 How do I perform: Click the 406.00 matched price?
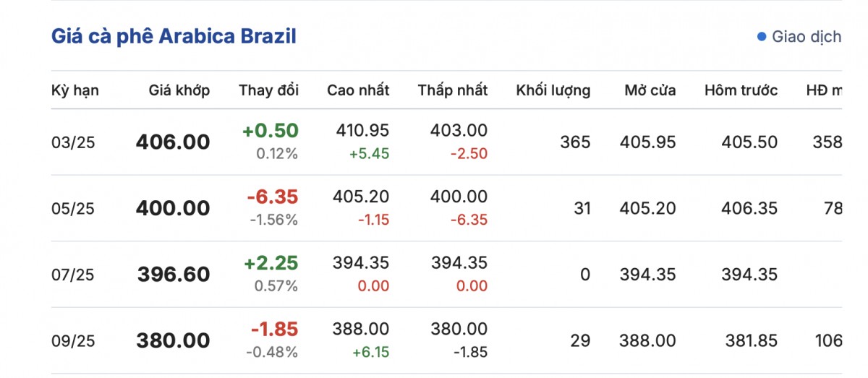(x=173, y=142)
